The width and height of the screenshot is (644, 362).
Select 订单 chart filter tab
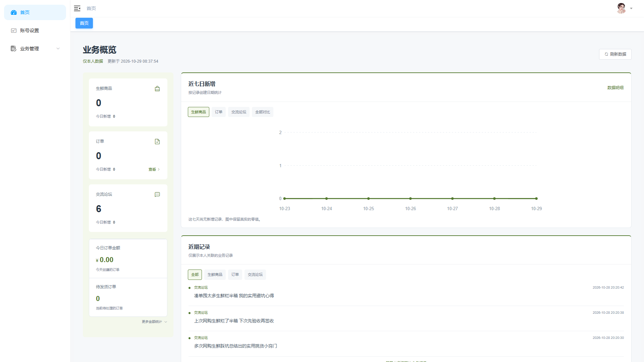coord(219,112)
